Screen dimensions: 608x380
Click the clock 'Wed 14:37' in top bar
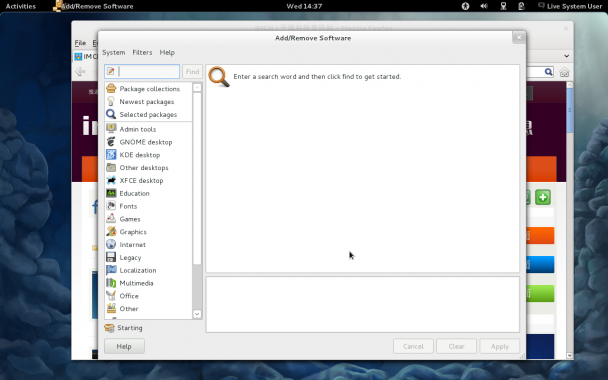point(304,6)
